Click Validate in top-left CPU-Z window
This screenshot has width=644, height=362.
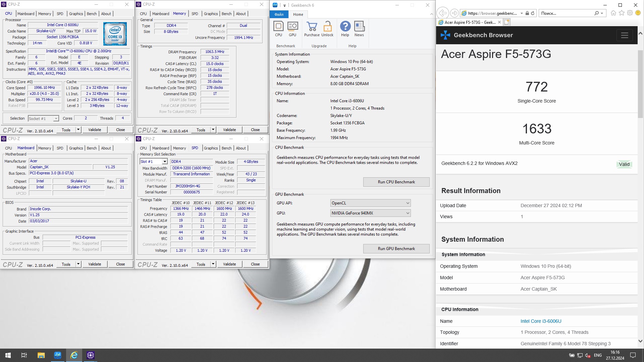[95, 130]
